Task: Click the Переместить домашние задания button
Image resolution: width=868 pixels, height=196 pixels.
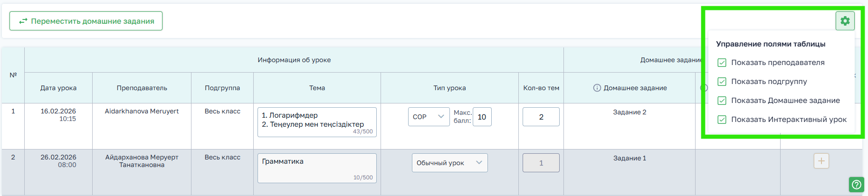Action: pos(86,21)
